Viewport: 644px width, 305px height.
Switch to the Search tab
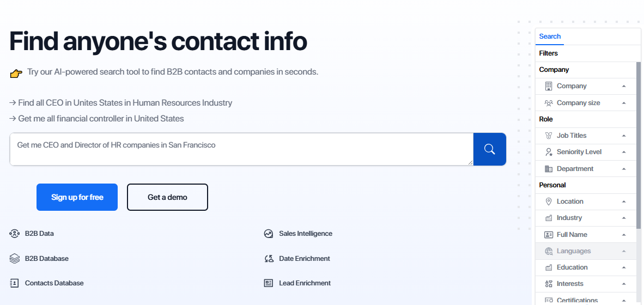[x=550, y=36]
